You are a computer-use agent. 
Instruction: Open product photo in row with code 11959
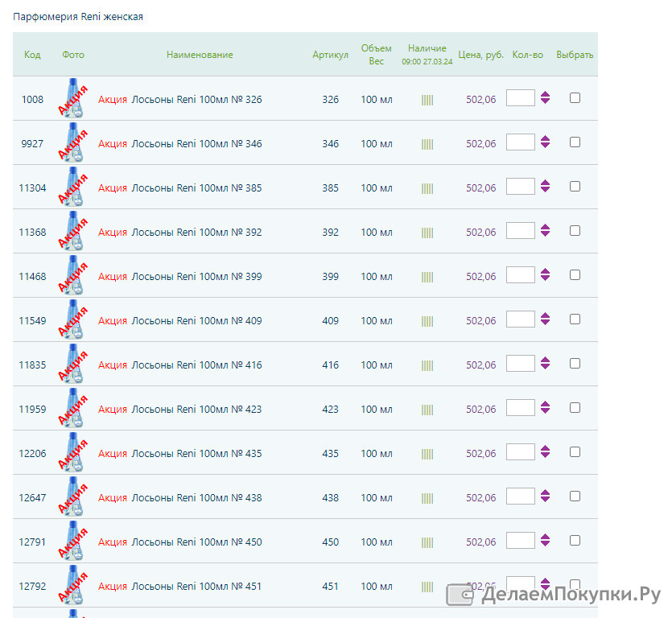(73, 408)
